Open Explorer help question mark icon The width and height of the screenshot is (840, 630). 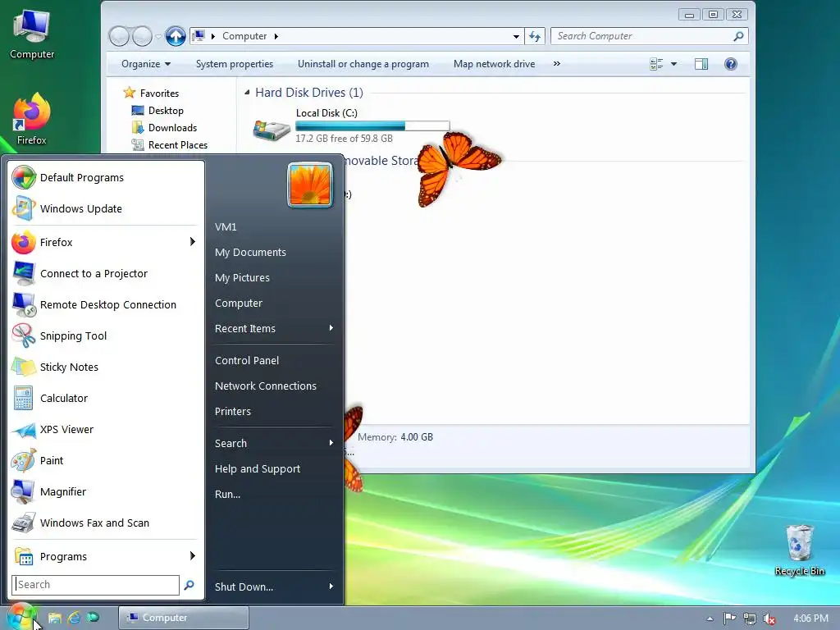(x=731, y=64)
